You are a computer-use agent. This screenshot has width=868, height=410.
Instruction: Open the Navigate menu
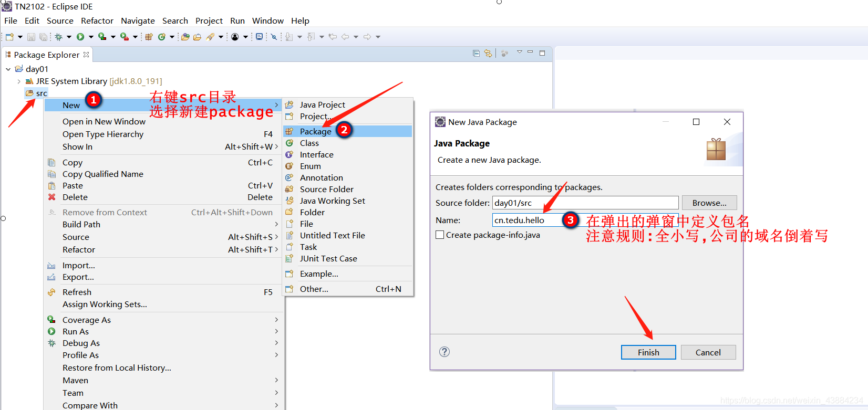[138, 20]
